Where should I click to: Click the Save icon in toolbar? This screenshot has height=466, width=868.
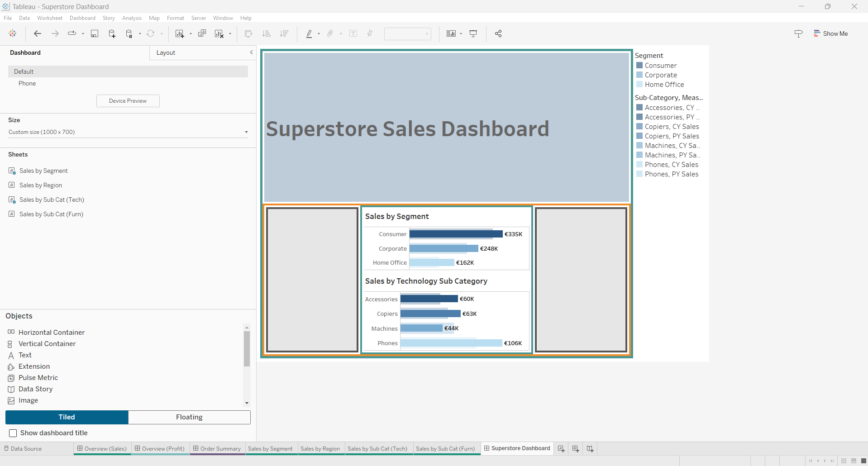click(x=95, y=33)
